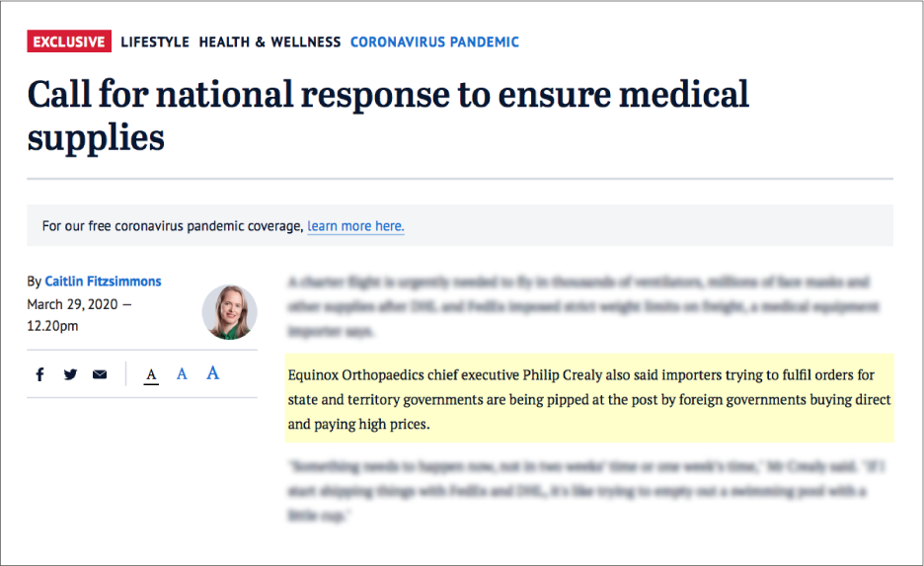Viewport: 924px width, 566px height.
Task: Click the article headline text
Action: pos(388,116)
